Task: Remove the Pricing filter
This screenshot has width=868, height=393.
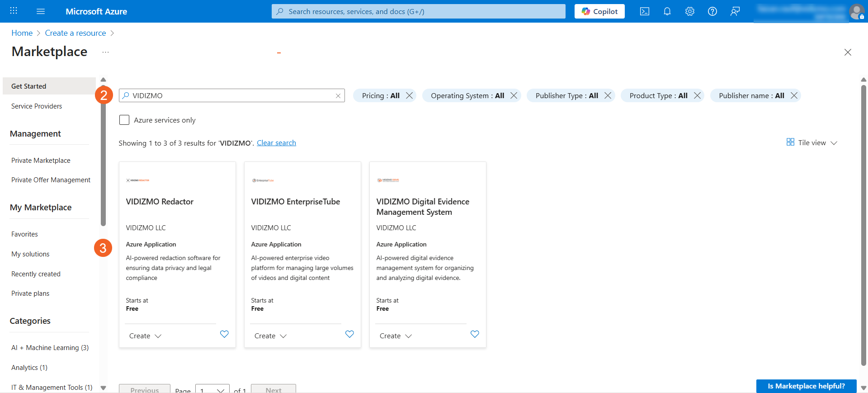Action: (x=410, y=95)
